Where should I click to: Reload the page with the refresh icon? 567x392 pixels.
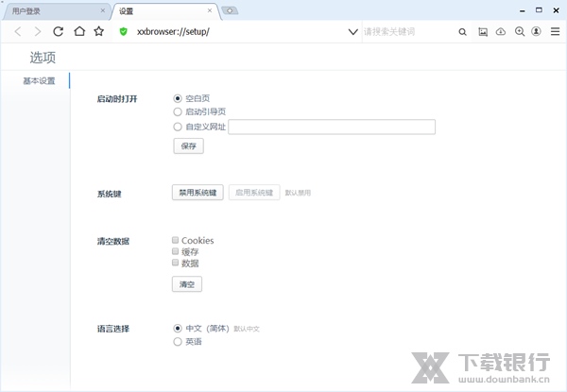pos(58,31)
